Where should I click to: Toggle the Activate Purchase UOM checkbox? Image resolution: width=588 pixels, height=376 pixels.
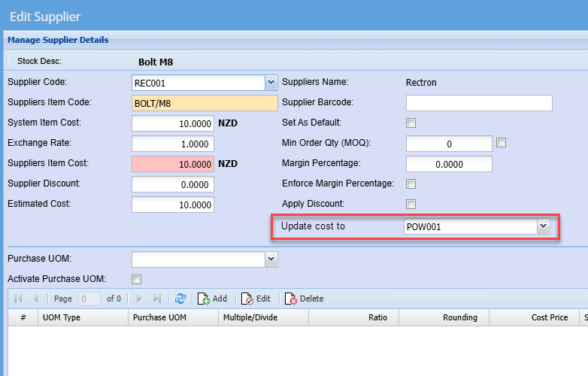[137, 279]
